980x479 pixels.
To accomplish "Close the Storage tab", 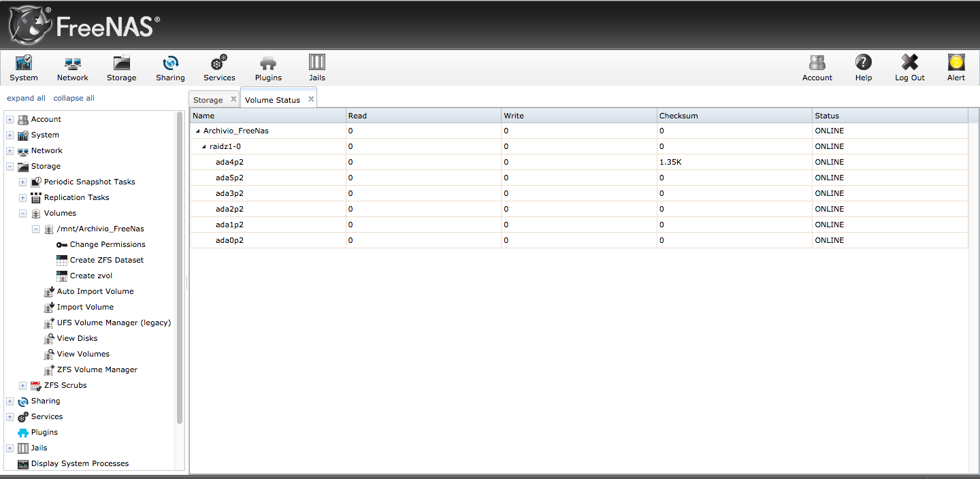I will point(233,99).
